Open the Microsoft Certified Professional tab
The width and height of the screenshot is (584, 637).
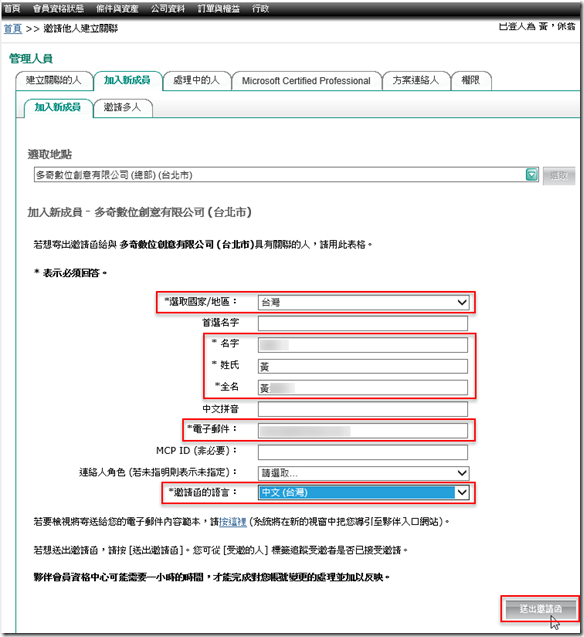point(306,81)
